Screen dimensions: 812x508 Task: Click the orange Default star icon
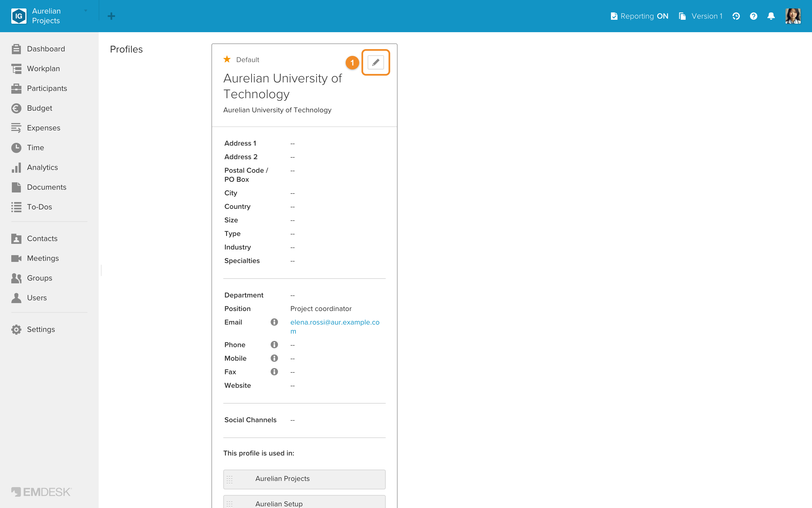click(227, 59)
